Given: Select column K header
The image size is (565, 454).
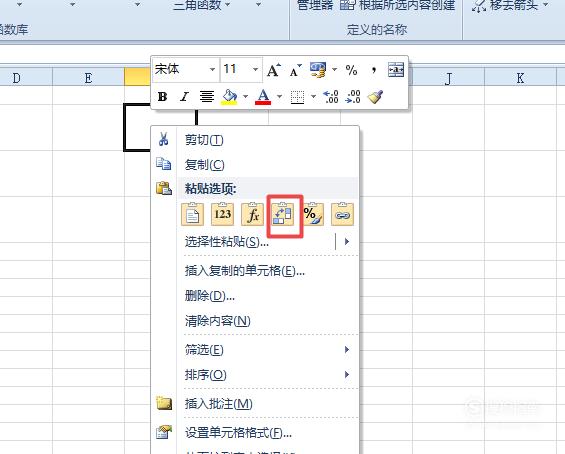Looking at the screenshot, I should pos(520,78).
